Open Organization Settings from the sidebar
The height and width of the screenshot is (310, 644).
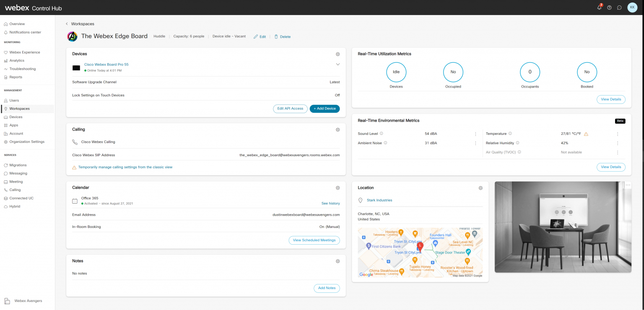click(x=28, y=142)
